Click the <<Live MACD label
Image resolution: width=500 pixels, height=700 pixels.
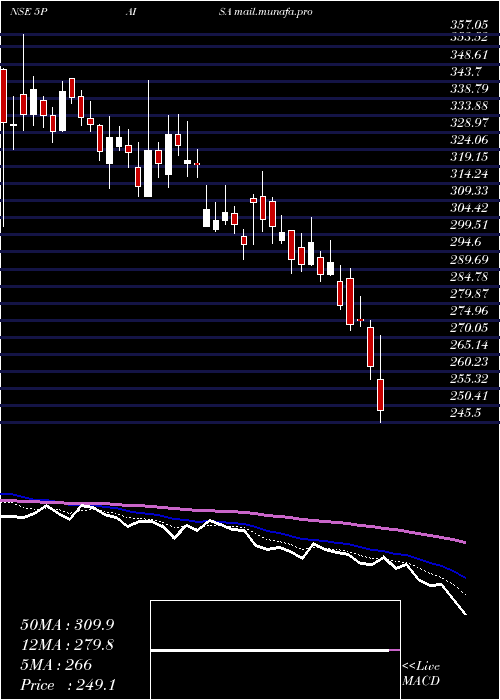(x=421, y=674)
